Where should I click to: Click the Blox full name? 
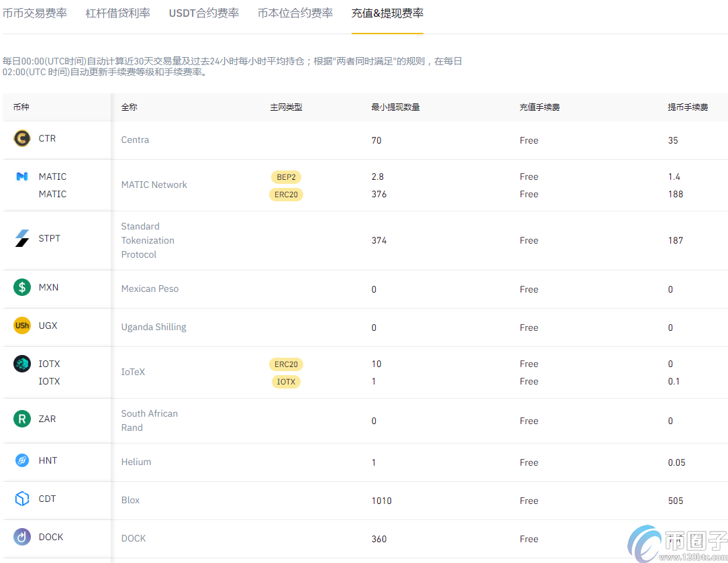pyautogui.click(x=130, y=500)
